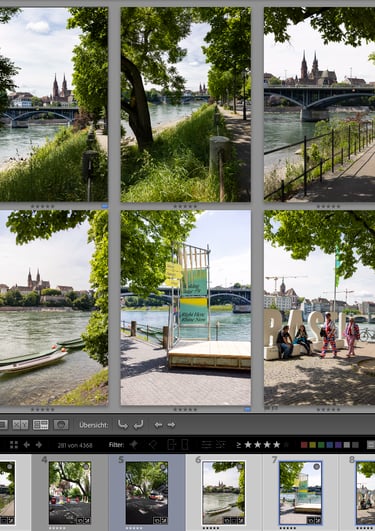
Task: Go back using the filmstrip left arrow
Action: 27,445
